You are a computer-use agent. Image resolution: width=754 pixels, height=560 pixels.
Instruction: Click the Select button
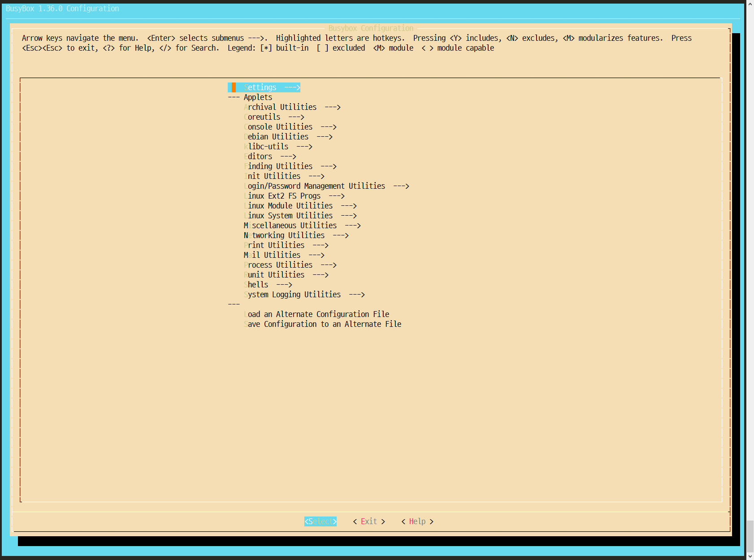click(x=321, y=521)
